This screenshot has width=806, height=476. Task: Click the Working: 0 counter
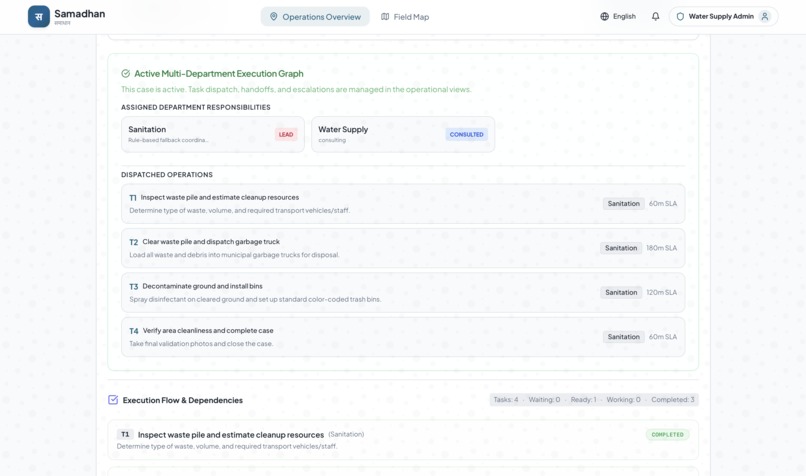[624, 399]
